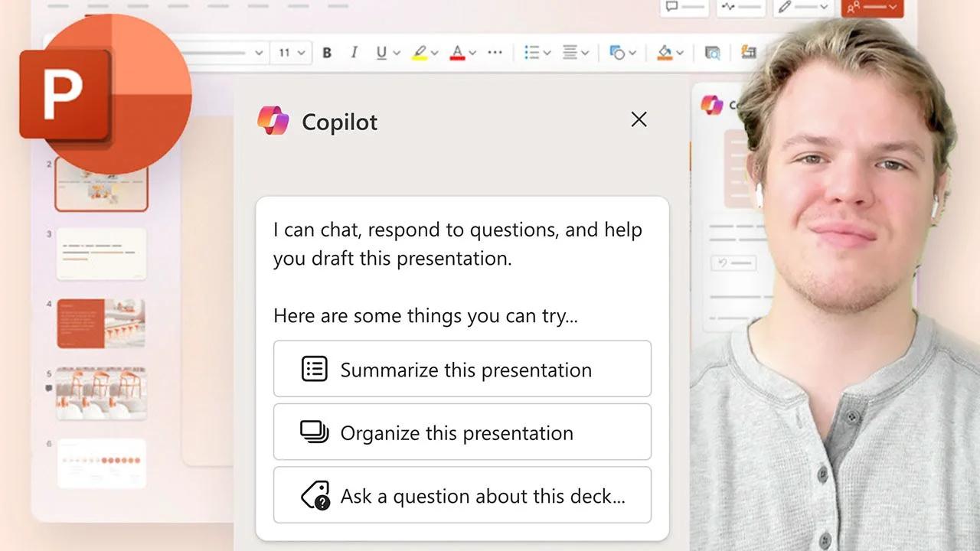Click the Organize this presentation button

coord(462,432)
